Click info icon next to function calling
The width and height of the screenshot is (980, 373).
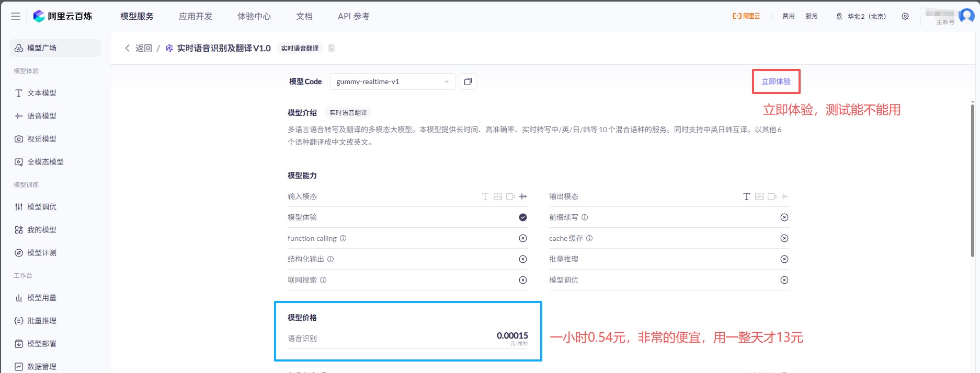343,238
